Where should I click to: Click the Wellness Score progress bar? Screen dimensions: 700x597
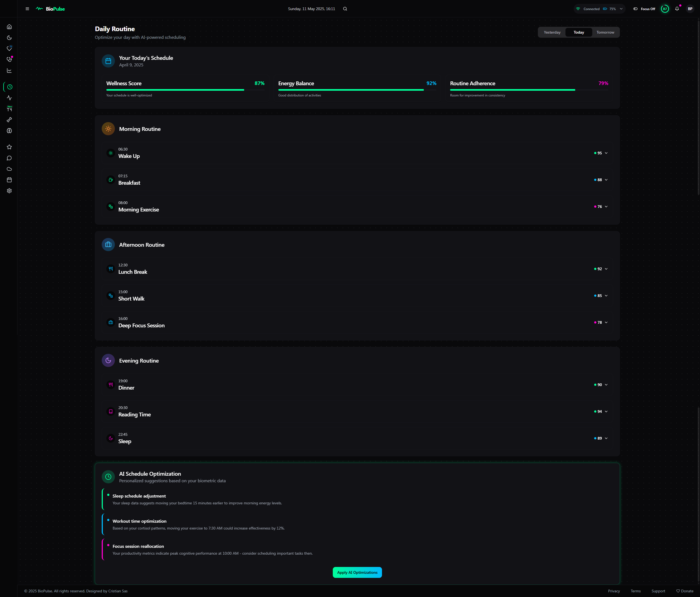185,90
